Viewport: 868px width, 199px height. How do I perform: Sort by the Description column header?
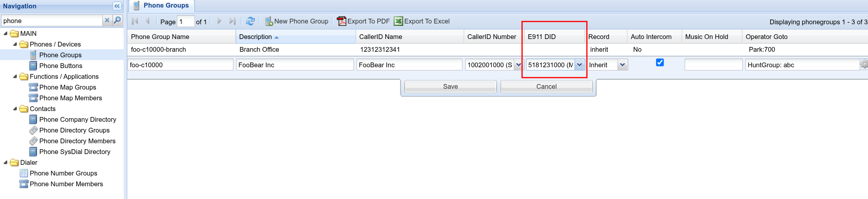pyautogui.click(x=255, y=37)
